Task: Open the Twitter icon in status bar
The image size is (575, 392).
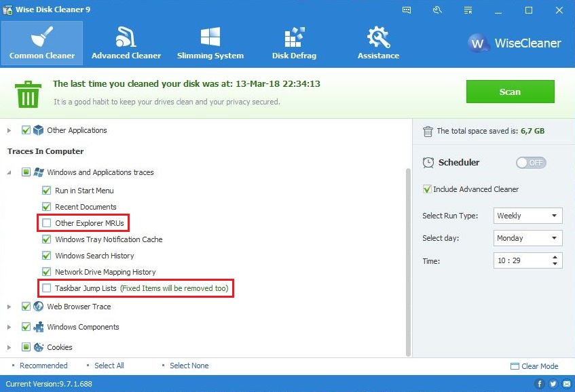Action: 553,384
